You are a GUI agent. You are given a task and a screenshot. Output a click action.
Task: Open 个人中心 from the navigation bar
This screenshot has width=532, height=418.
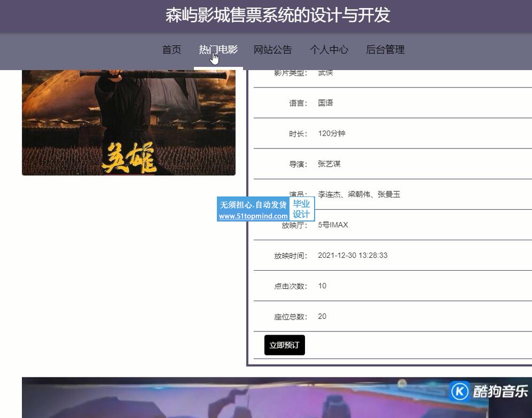[x=329, y=50]
